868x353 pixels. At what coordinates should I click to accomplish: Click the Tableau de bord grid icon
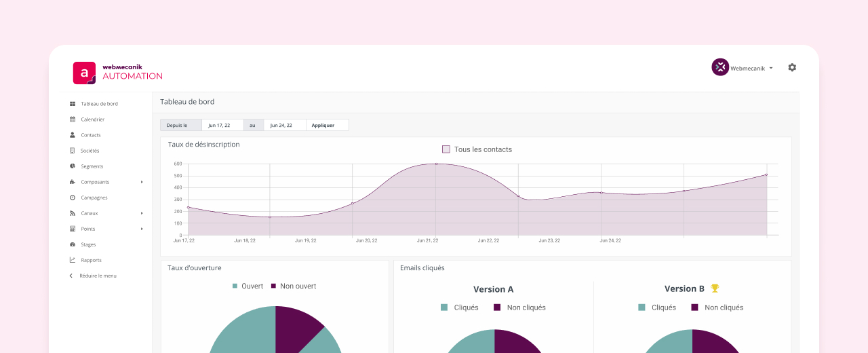(x=73, y=104)
